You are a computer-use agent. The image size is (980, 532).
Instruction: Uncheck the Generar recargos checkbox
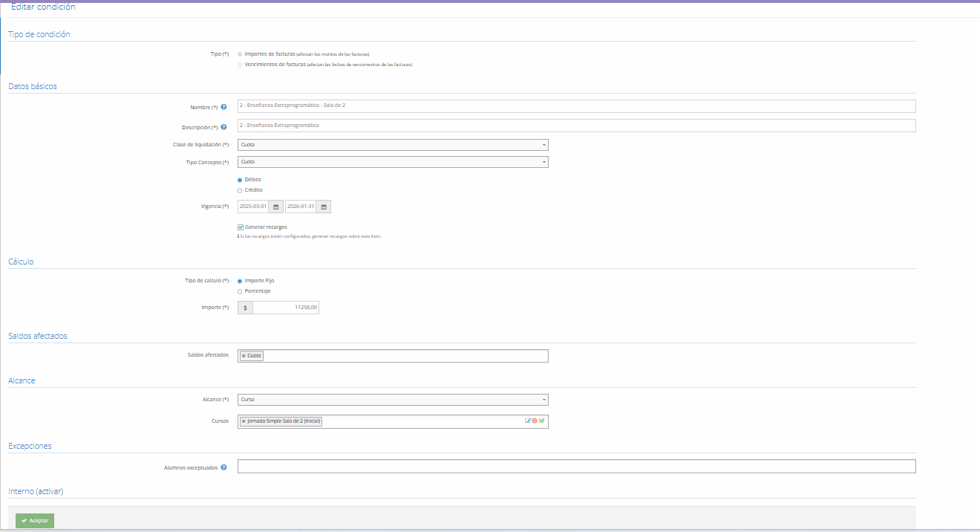click(241, 227)
